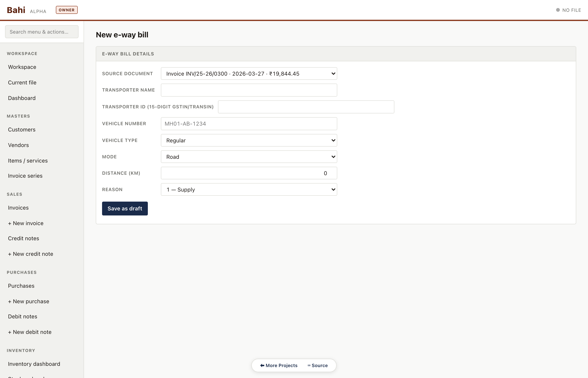Open the More Projects link
Image resolution: width=588 pixels, height=378 pixels.
(x=279, y=365)
